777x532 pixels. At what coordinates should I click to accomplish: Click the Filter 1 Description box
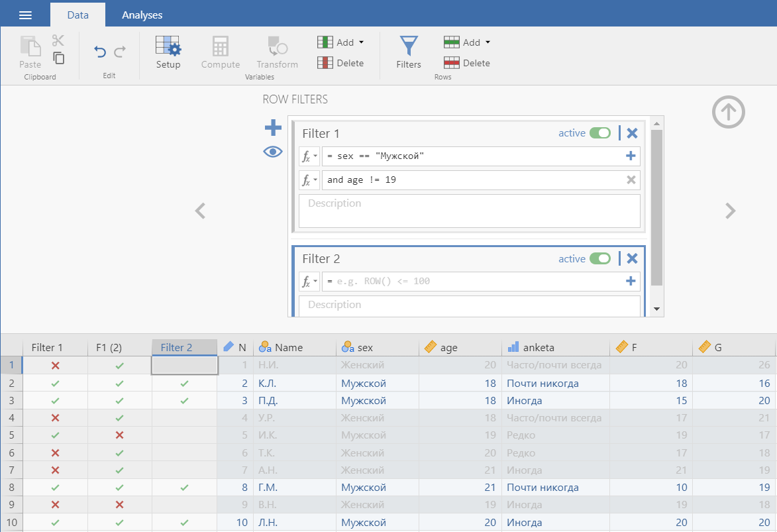(x=469, y=211)
